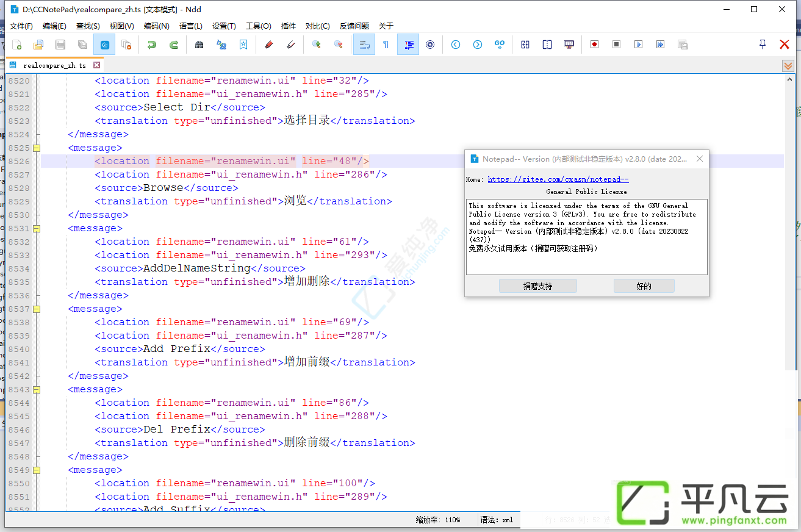Start macro recording with red dot icon
The image size is (801, 532).
(594, 45)
